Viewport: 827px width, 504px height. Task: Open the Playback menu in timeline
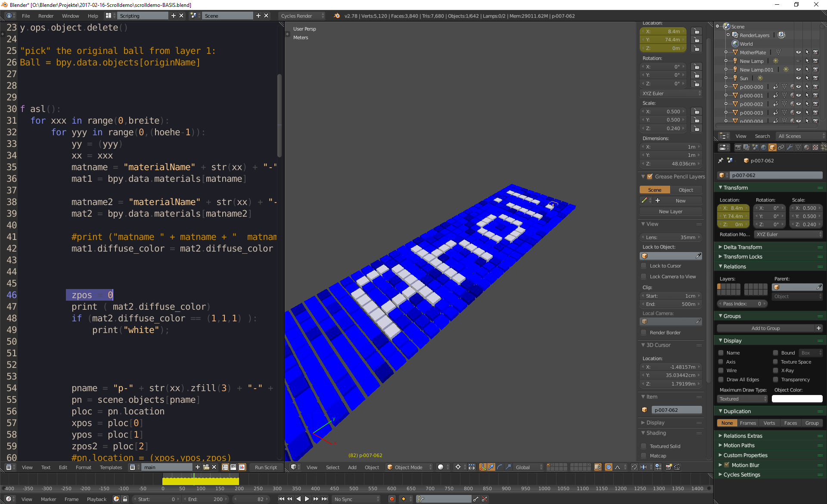96,499
